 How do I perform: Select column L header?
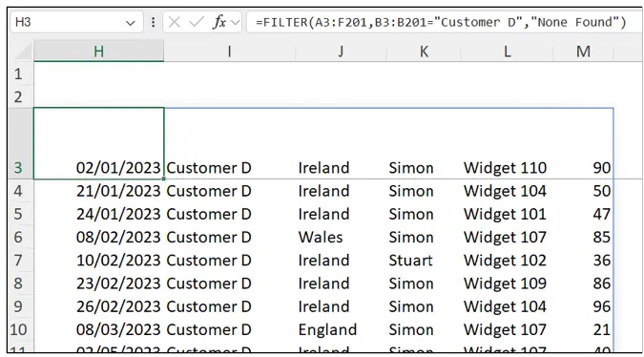507,52
